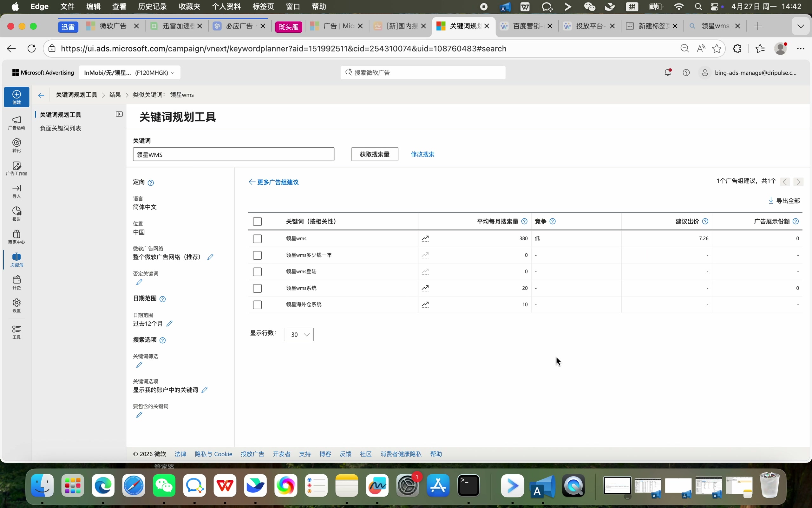Open the help question mark in header
Image resolution: width=812 pixels, height=508 pixels.
[x=686, y=73]
